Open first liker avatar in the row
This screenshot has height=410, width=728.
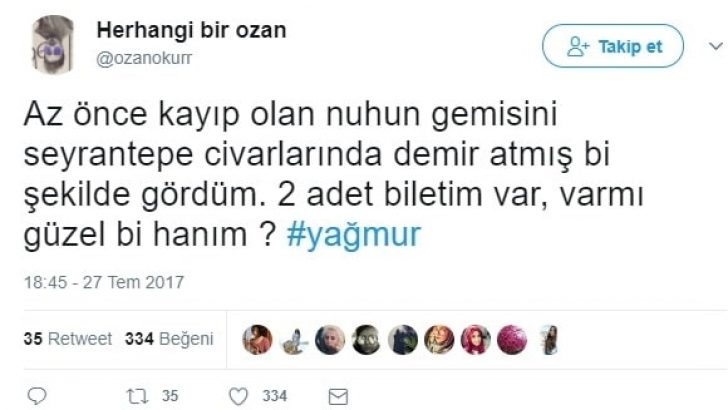coord(257,340)
